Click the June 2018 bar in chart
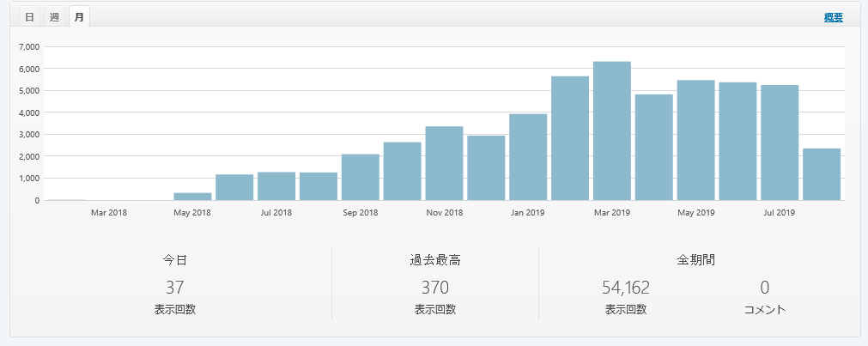The height and width of the screenshot is (346, 868). (234, 187)
